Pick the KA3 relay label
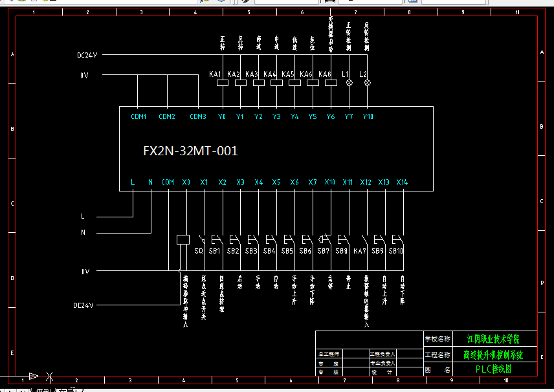This screenshot has width=554, height=392. [x=251, y=74]
